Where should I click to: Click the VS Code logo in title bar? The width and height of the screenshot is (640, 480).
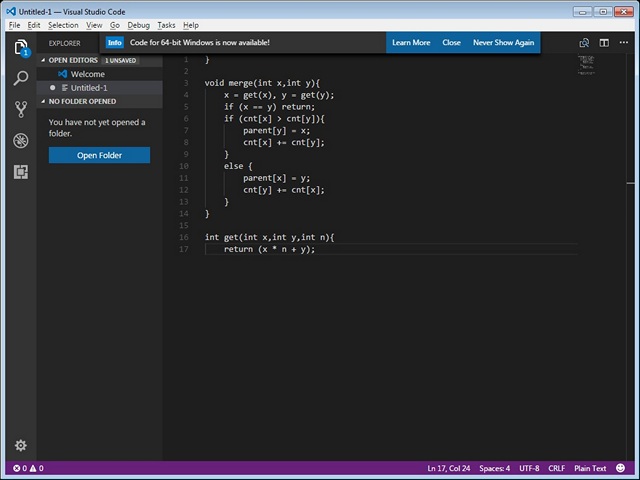pyautogui.click(x=11, y=11)
